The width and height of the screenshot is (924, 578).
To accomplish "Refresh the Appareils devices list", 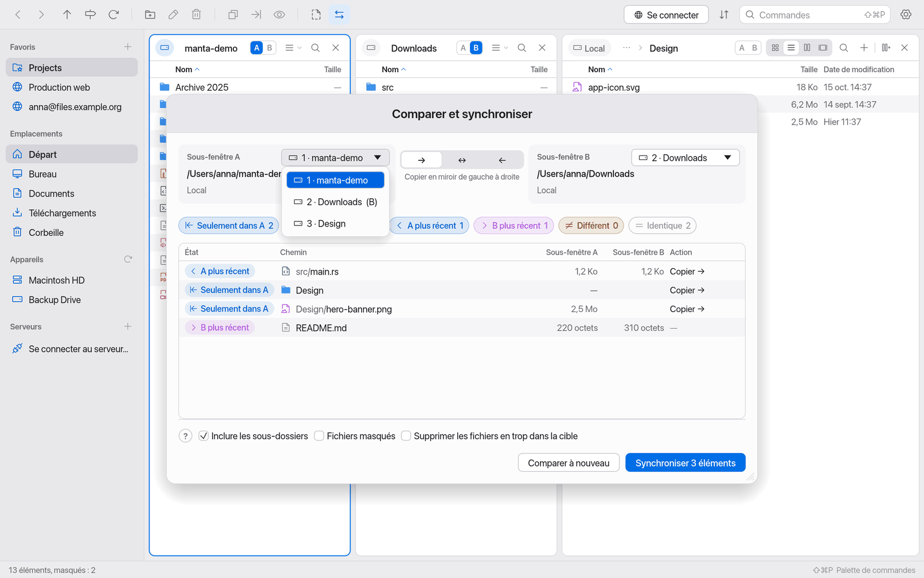I will 128,259.
